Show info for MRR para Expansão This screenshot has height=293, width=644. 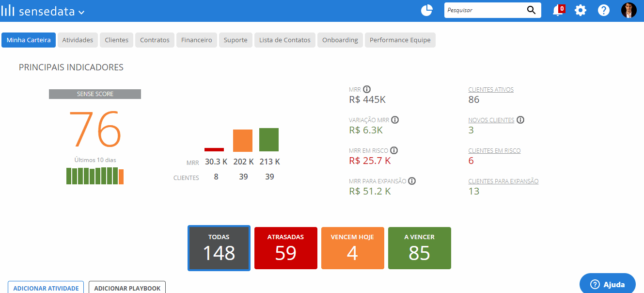pos(412,181)
